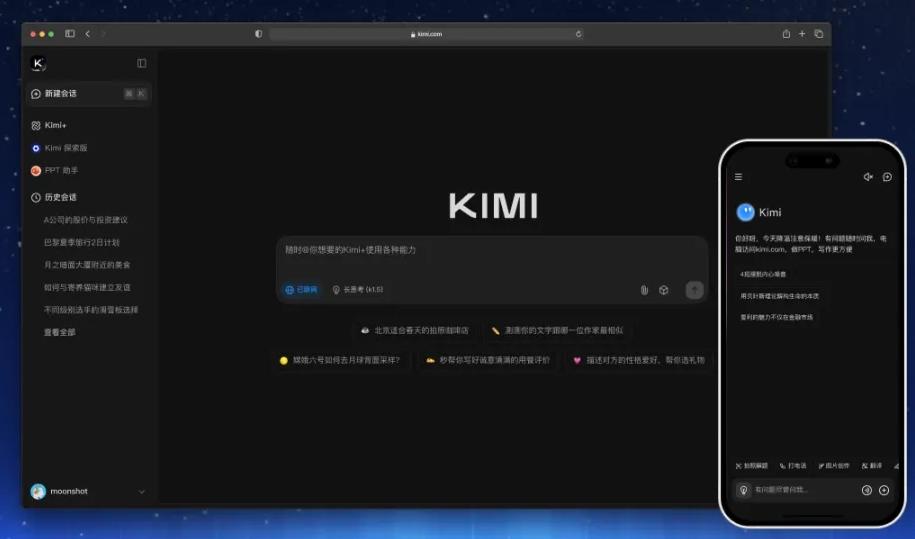Toggle the 已联网 web search option
Viewport: 915px width, 539px height.
pyautogui.click(x=301, y=289)
